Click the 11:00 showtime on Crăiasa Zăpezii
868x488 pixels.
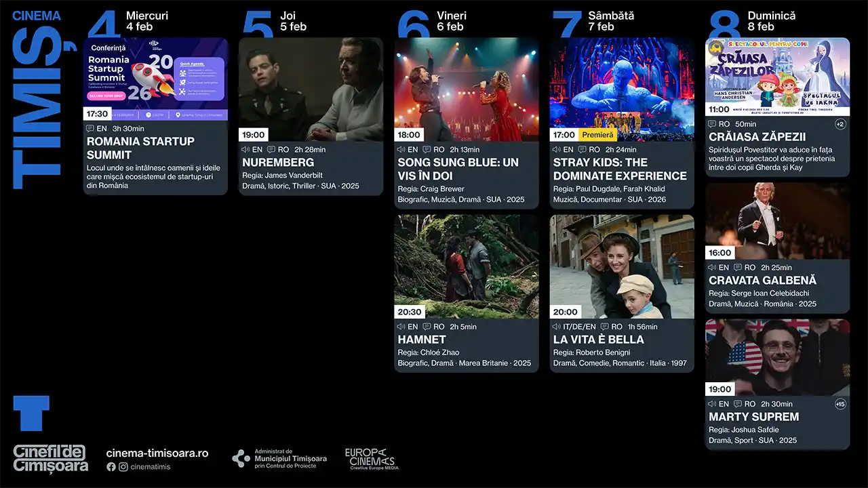(x=719, y=109)
